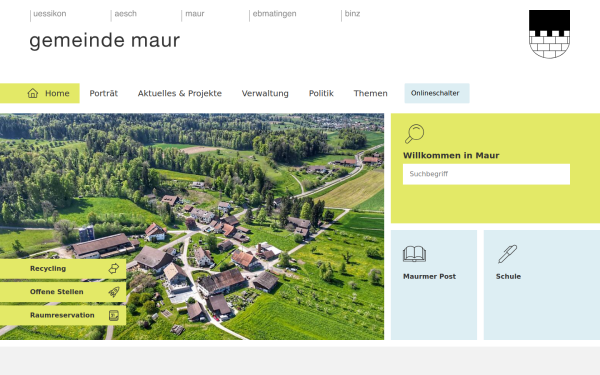Open the Politik menu
600x375 pixels.
(x=321, y=93)
